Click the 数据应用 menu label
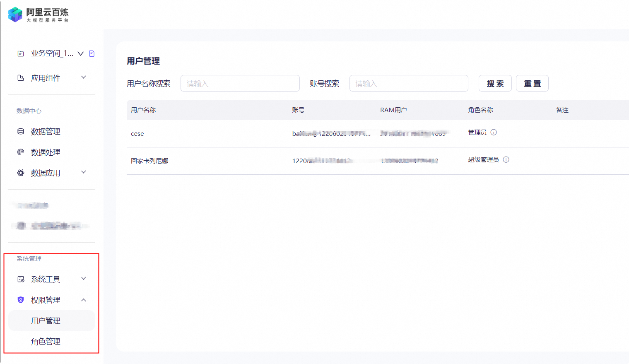 (x=46, y=173)
